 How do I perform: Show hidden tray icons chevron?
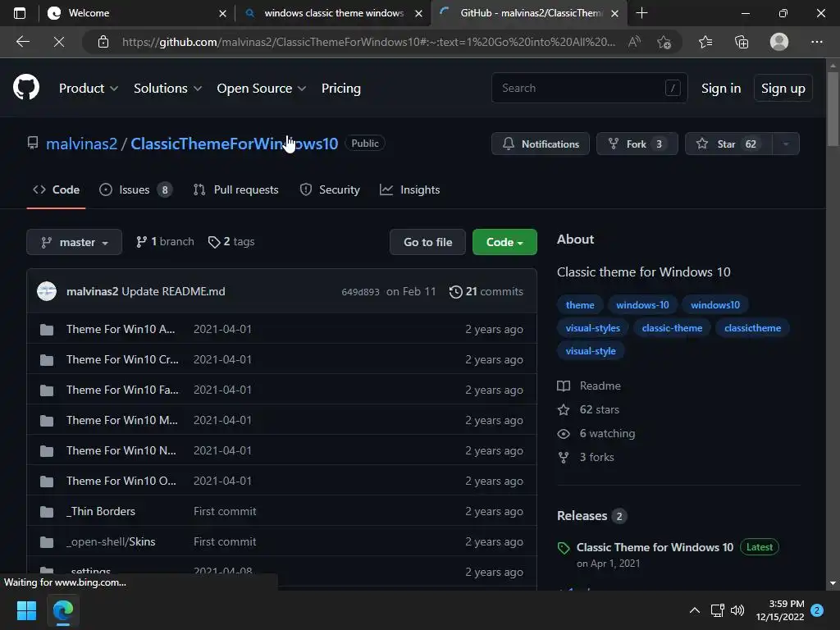(x=694, y=610)
